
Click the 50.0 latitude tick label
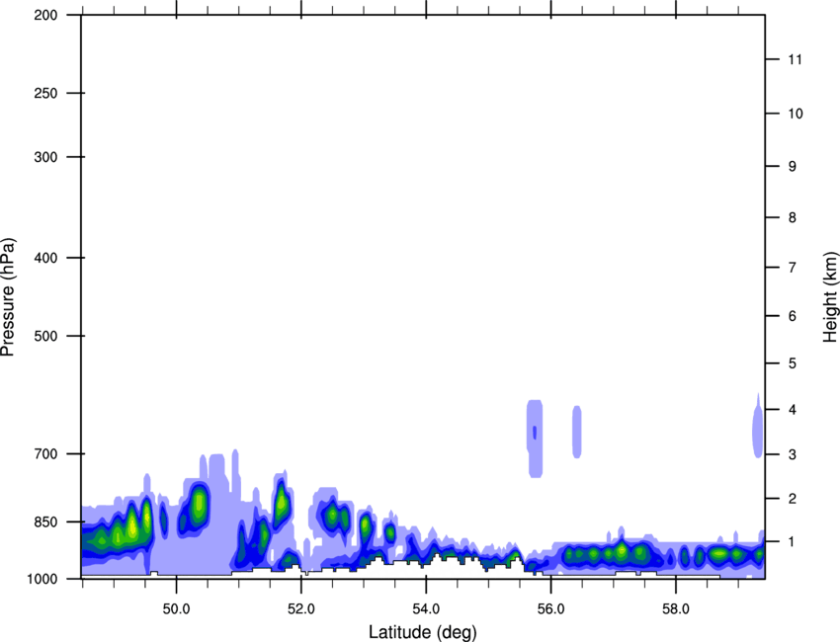click(x=176, y=609)
